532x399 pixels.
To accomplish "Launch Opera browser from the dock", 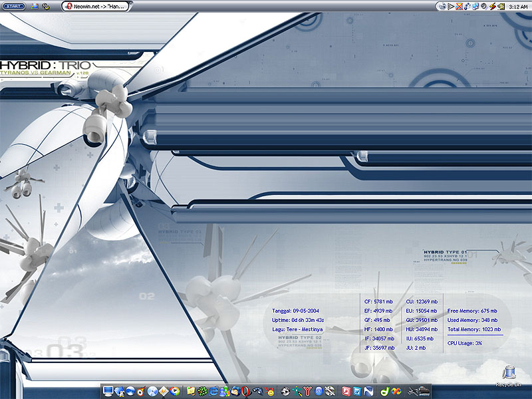I will (244, 391).
